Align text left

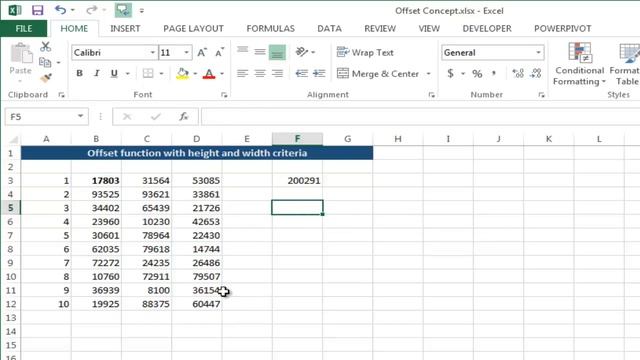[242, 73]
